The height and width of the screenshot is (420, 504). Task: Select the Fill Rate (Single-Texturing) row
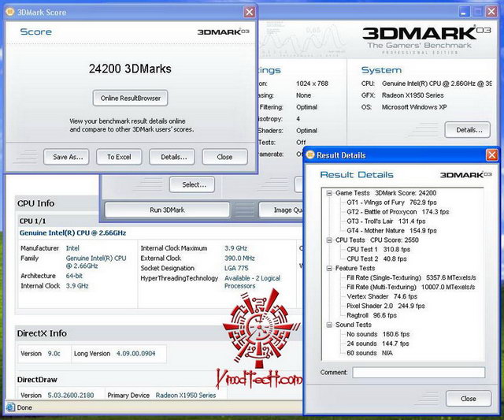[411, 277]
